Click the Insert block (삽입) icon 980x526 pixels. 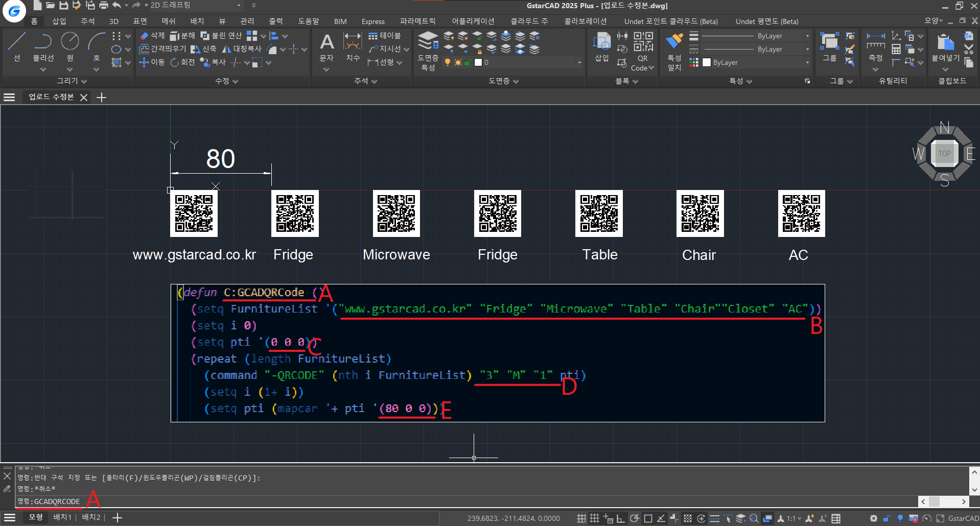(602, 47)
